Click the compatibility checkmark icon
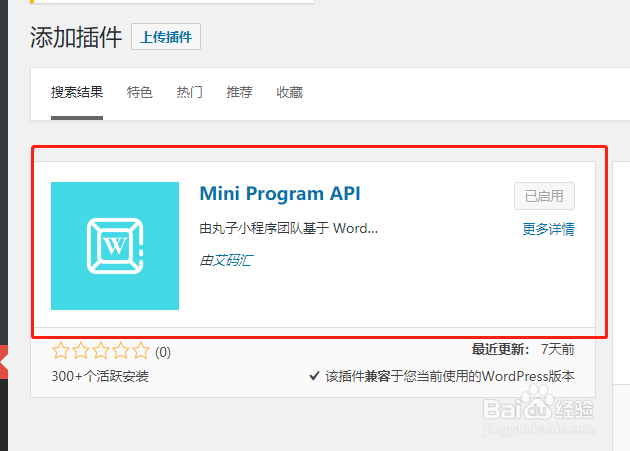 coord(314,376)
